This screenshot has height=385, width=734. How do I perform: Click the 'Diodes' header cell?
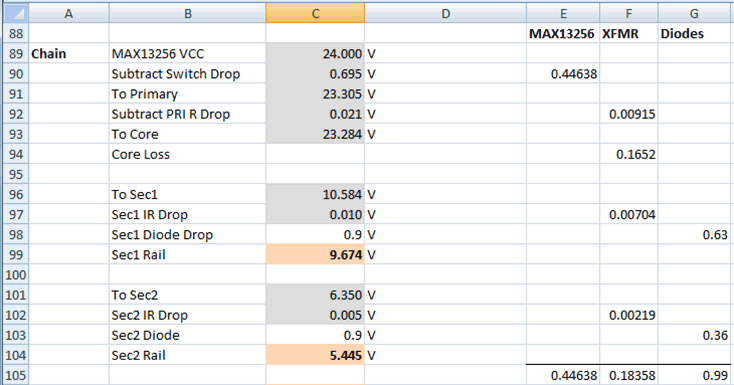click(x=694, y=33)
